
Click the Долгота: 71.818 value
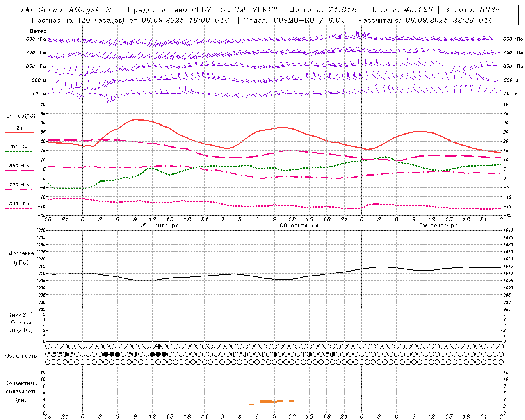[323, 10]
